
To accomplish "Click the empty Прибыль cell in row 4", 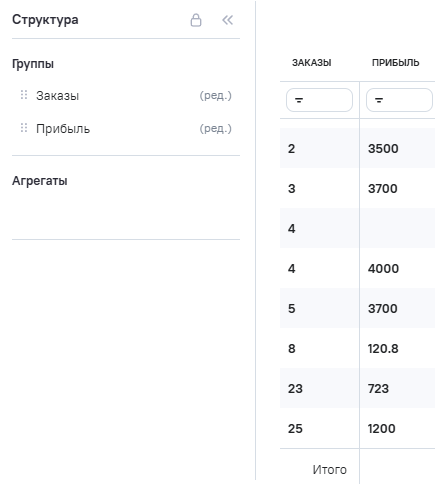I will [x=397, y=228].
